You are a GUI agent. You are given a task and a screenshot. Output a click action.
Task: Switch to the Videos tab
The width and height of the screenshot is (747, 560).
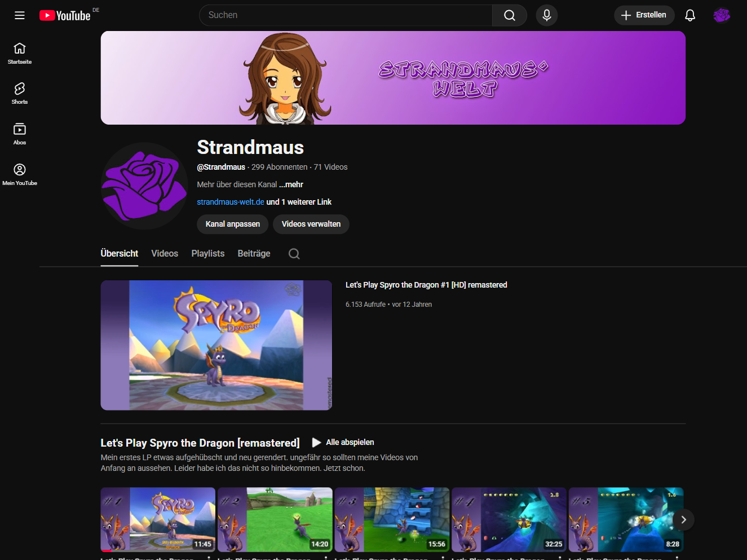[x=165, y=254]
